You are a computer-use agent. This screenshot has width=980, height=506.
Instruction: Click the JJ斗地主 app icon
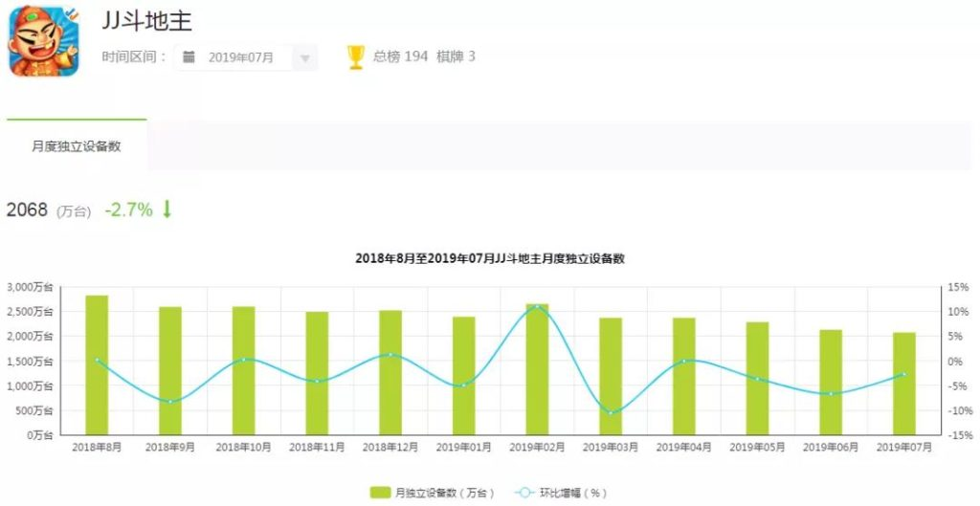point(44,41)
